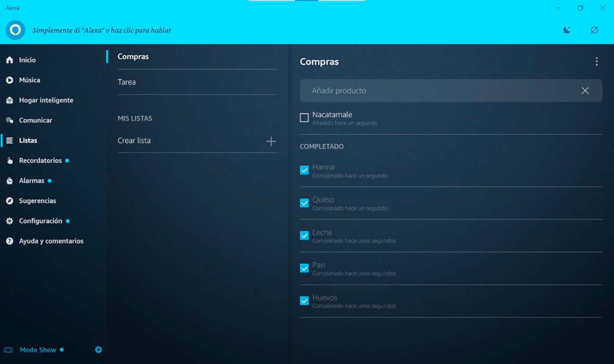This screenshot has width=614, height=364.
Task: Select the Compras list in the list panel
Action: 133,57
